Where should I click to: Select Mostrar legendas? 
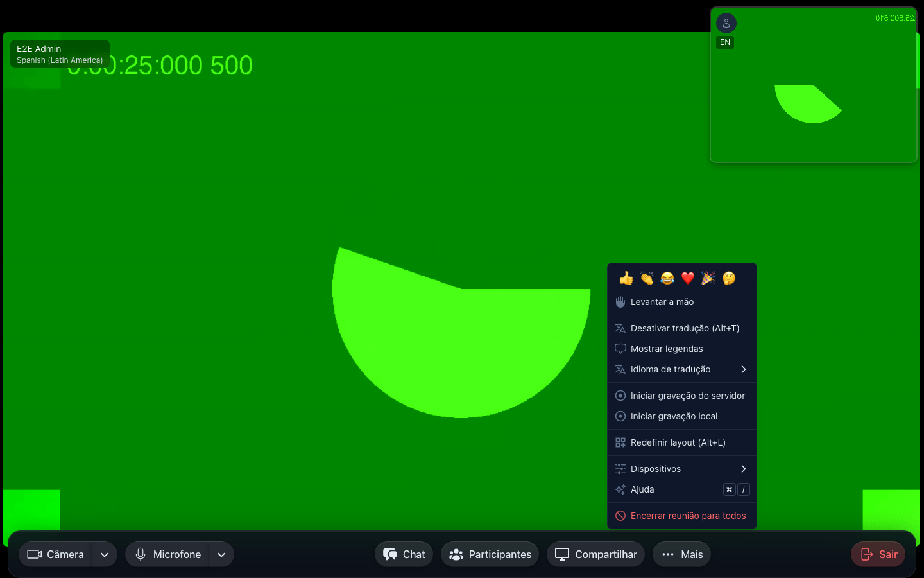682,349
